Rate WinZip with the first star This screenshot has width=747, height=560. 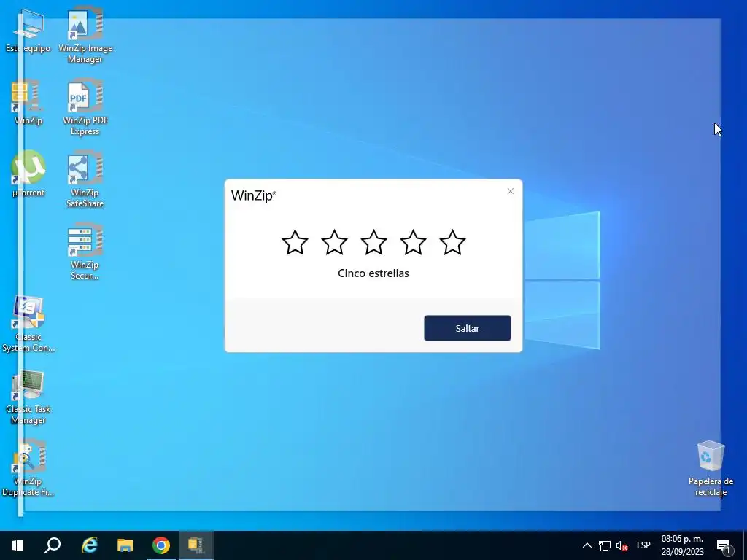pos(295,242)
